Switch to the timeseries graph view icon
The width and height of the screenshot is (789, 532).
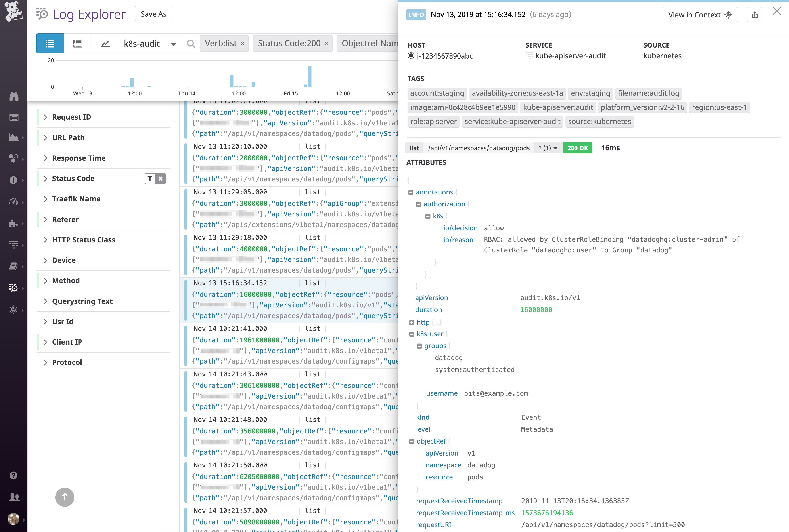(x=105, y=43)
